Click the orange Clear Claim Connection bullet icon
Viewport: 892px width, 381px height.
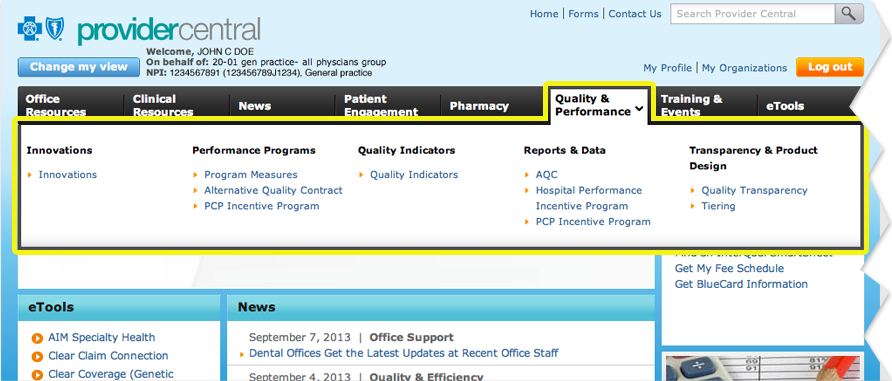click(38, 357)
